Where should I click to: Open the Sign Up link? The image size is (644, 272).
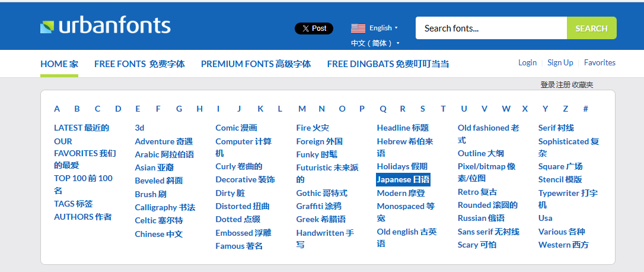tap(560, 62)
